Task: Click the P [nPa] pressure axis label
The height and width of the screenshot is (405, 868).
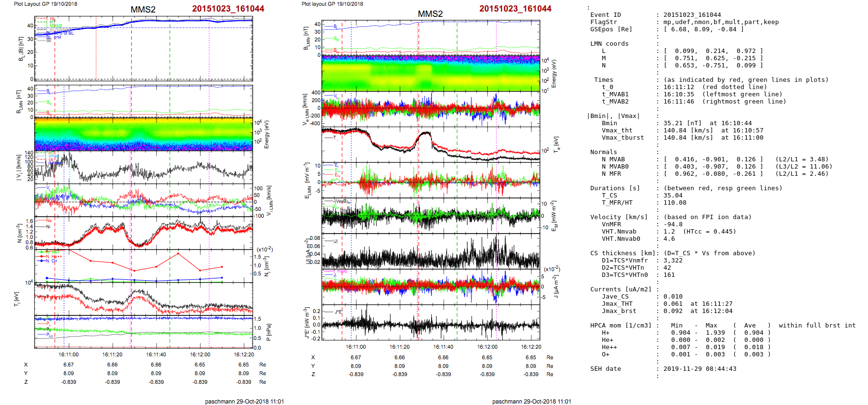Action: coord(268,332)
